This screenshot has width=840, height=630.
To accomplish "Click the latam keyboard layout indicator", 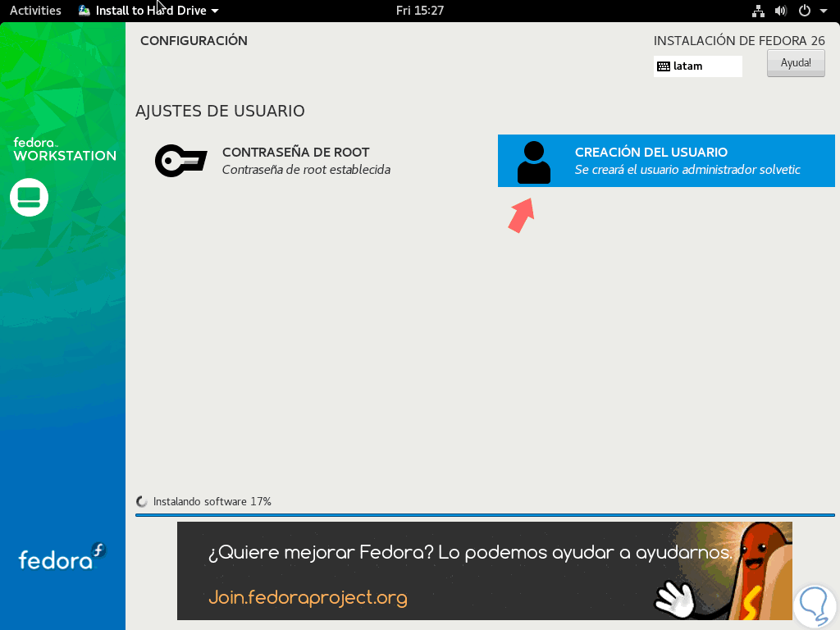I will 697,66.
